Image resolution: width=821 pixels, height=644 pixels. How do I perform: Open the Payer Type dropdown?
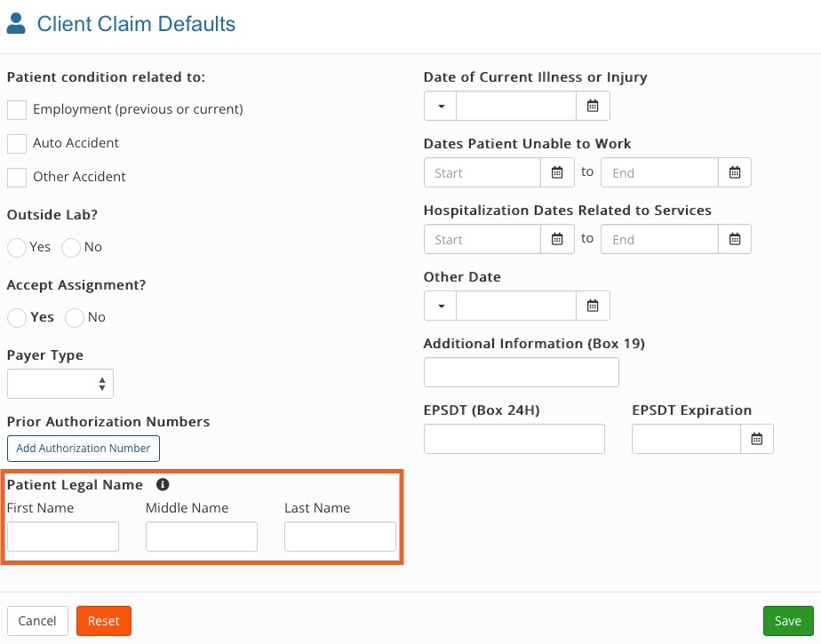[x=60, y=384]
